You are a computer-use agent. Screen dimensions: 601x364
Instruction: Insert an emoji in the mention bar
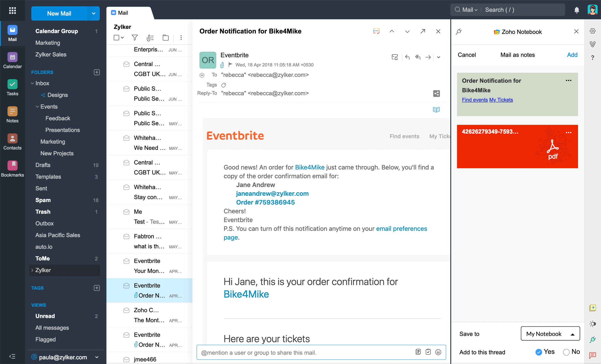click(438, 352)
